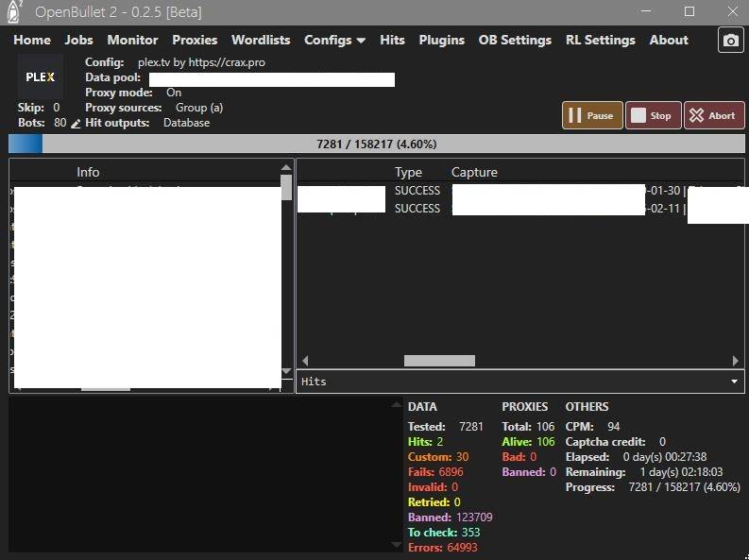Screen dimensions: 749x560
Task: Click the Info panel vertical scrollbar thumb
Action: coord(286,188)
